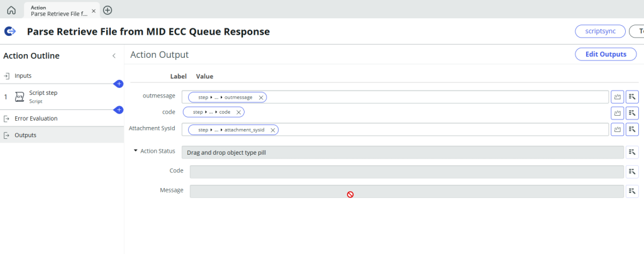The width and height of the screenshot is (644, 254).
Task: Open data pill picker for outmessage row
Action: coord(632,97)
